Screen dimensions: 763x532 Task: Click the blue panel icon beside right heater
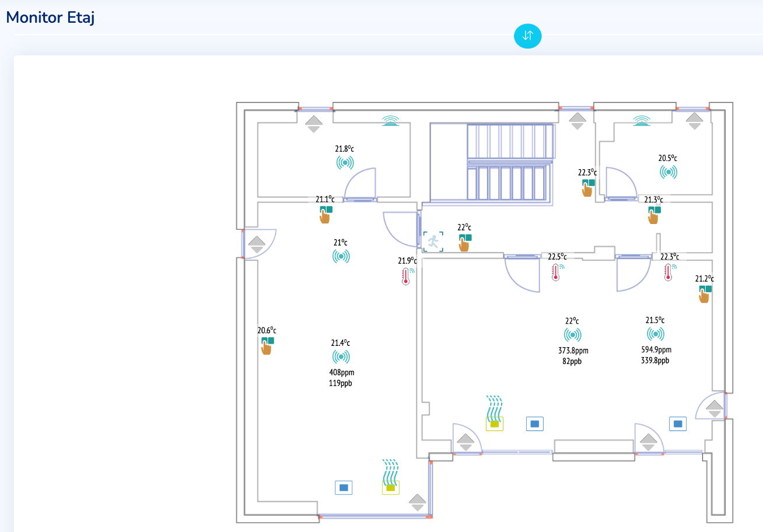click(x=534, y=423)
